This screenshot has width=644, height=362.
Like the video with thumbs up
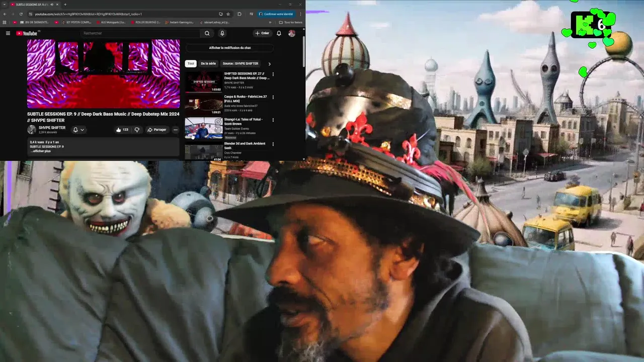[122, 130]
